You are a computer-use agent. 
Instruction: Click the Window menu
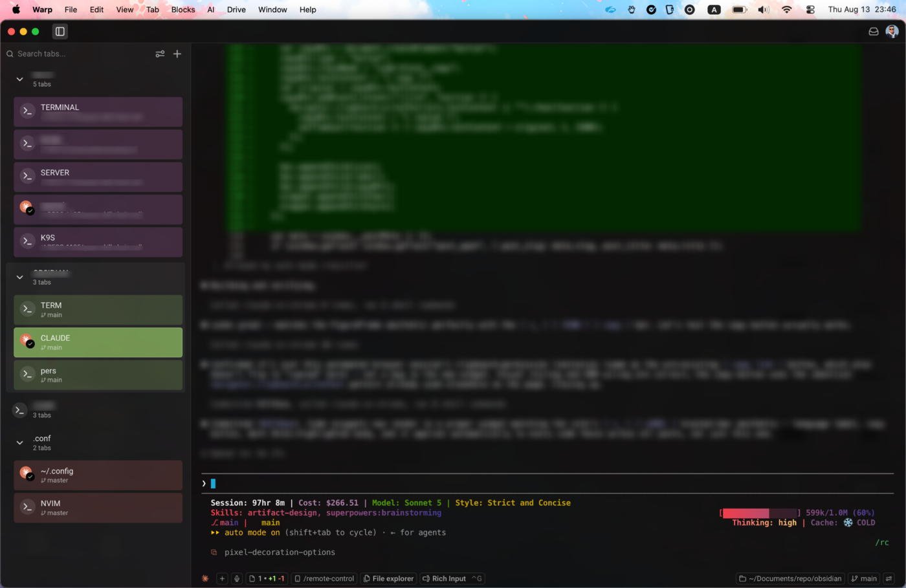pos(272,10)
